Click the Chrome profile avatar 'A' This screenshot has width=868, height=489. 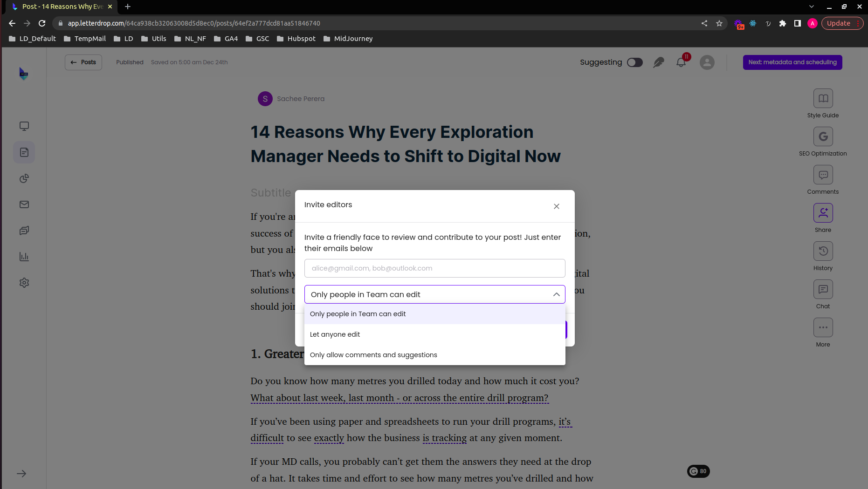coord(813,23)
